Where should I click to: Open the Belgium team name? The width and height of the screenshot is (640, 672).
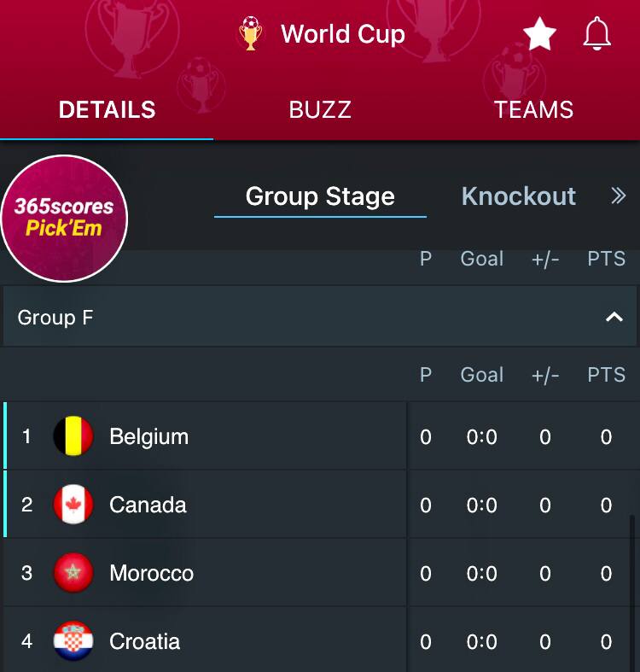tap(148, 437)
